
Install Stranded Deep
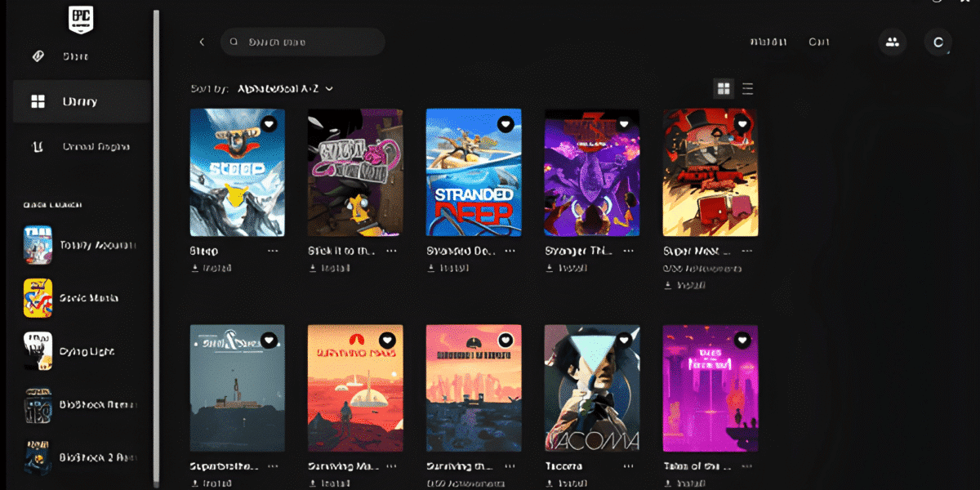tap(449, 268)
